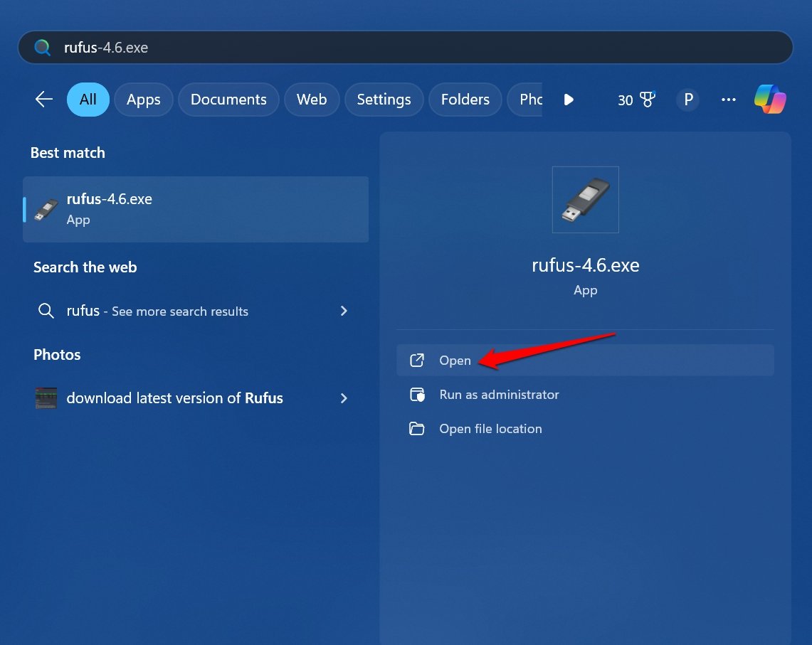Click the Run as administrator shield icon
Screen dimensions: 812x645
click(417, 395)
